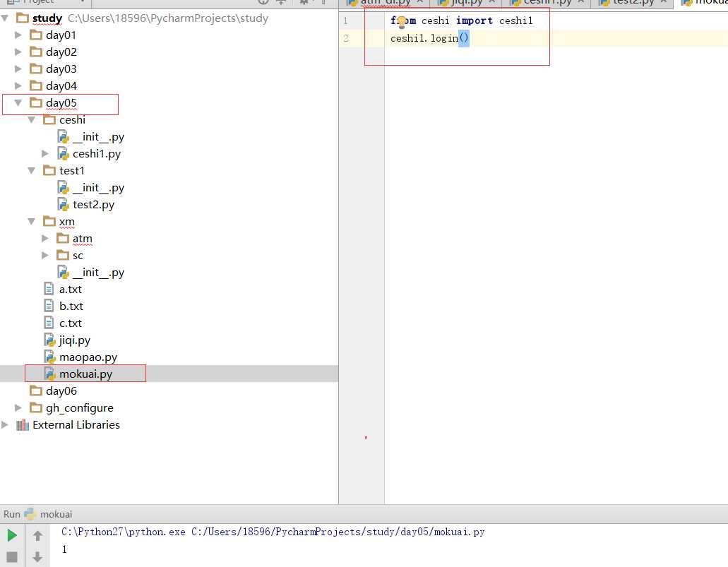This screenshot has height=567, width=728.
Task: Click gutter line number 2
Action: (x=346, y=38)
